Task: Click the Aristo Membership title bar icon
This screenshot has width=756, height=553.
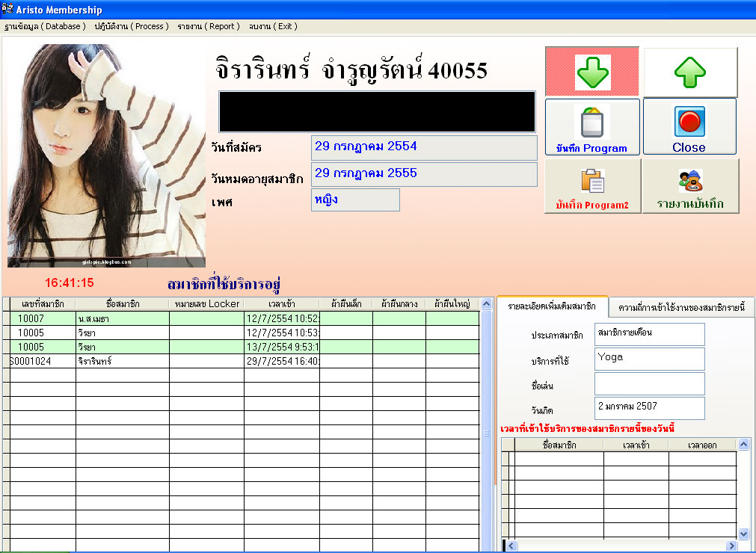Action: 9,10
